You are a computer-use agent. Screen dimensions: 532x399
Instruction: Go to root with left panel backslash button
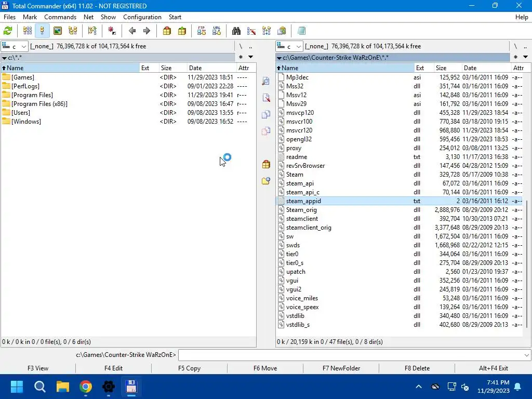point(241,46)
